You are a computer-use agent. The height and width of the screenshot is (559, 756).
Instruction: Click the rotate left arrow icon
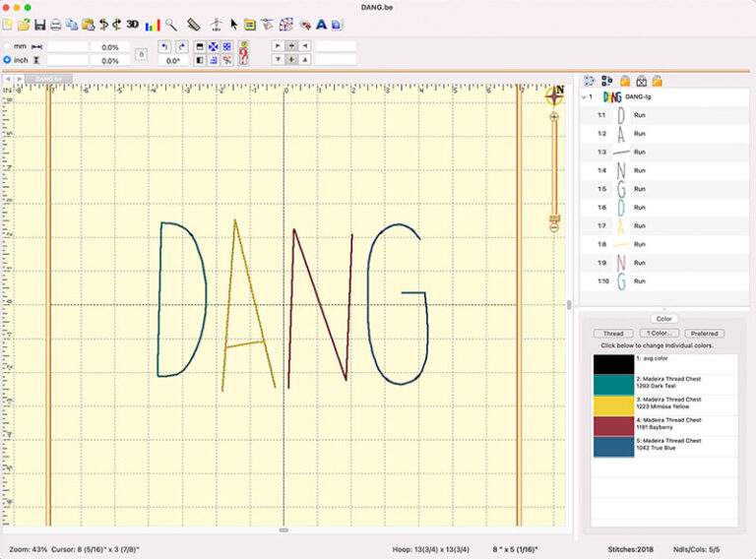click(x=163, y=46)
